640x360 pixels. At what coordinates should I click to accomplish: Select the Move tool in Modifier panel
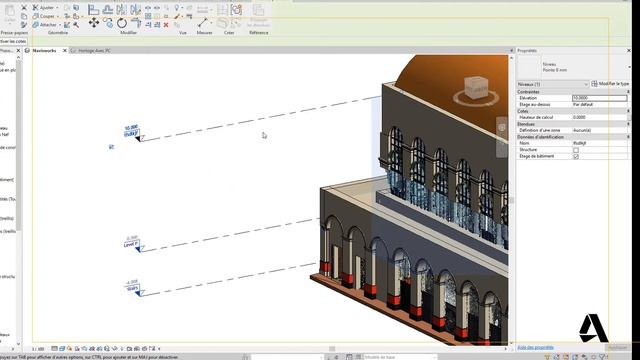point(93,23)
